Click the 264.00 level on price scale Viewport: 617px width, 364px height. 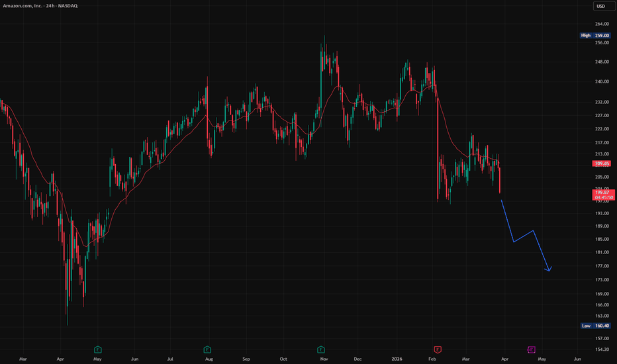point(601,24)
